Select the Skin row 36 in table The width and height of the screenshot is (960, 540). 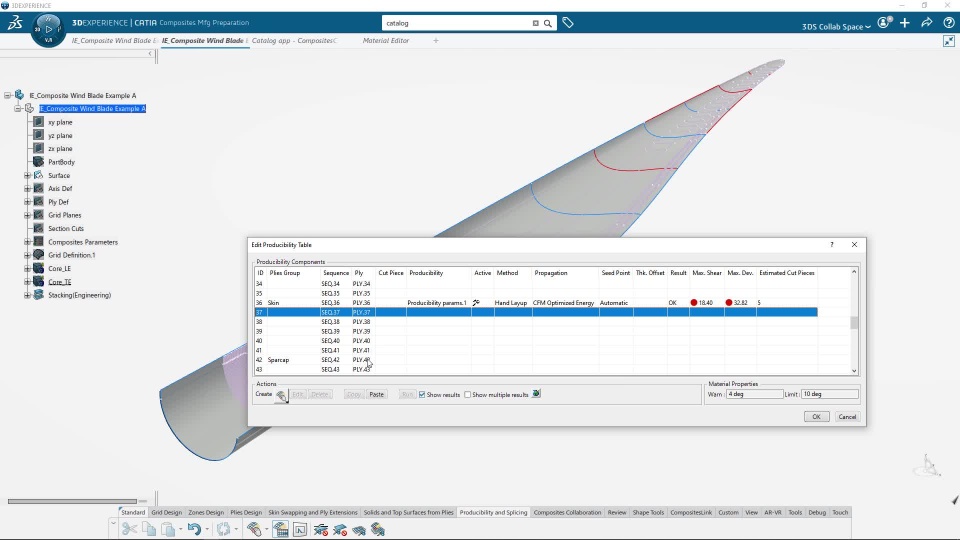[x=536, y=302]
